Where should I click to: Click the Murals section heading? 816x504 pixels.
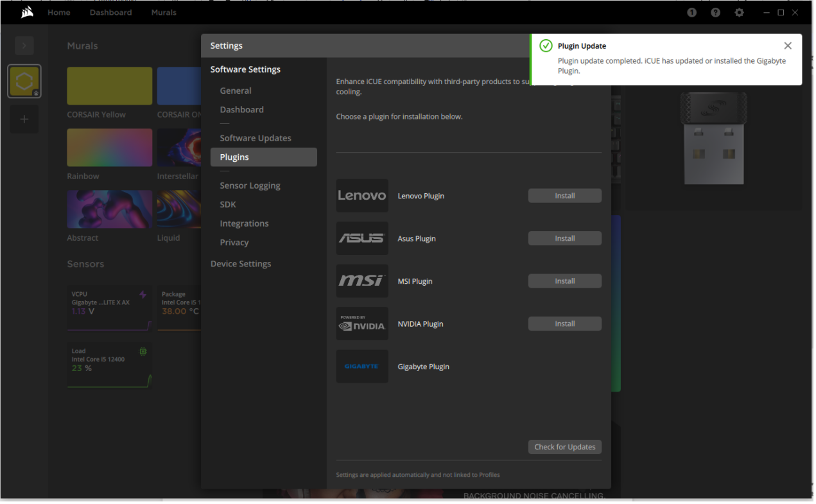tap(83, 46)
